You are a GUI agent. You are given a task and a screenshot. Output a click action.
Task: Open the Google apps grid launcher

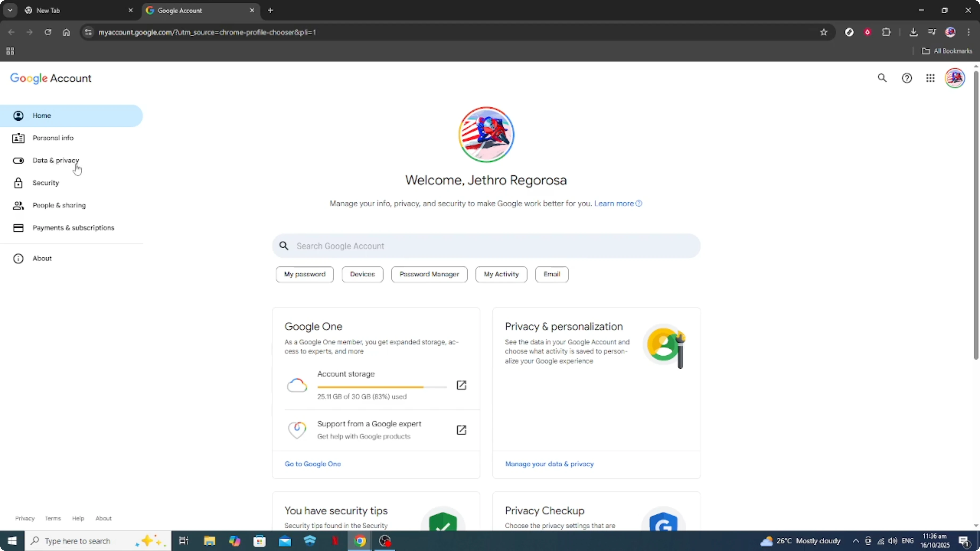(930, 78)
